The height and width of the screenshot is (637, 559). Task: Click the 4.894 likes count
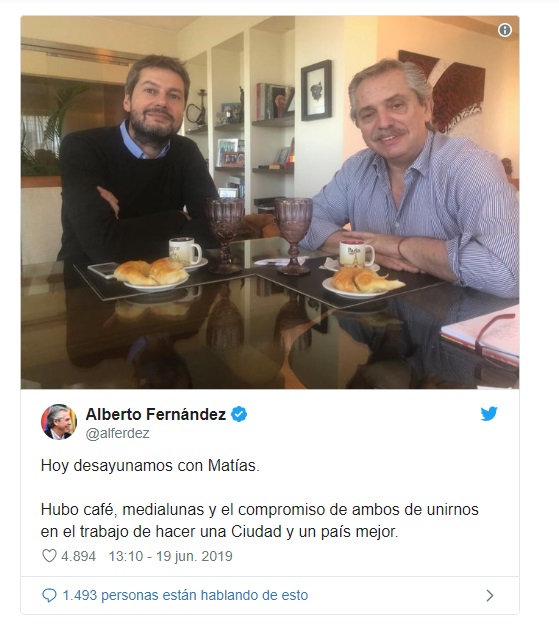tap(78, 556)
